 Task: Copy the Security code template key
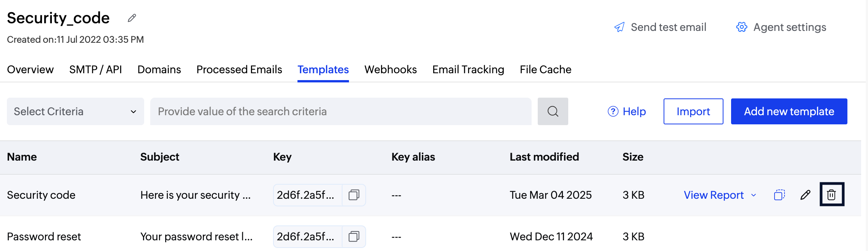(x=354, y=195)
